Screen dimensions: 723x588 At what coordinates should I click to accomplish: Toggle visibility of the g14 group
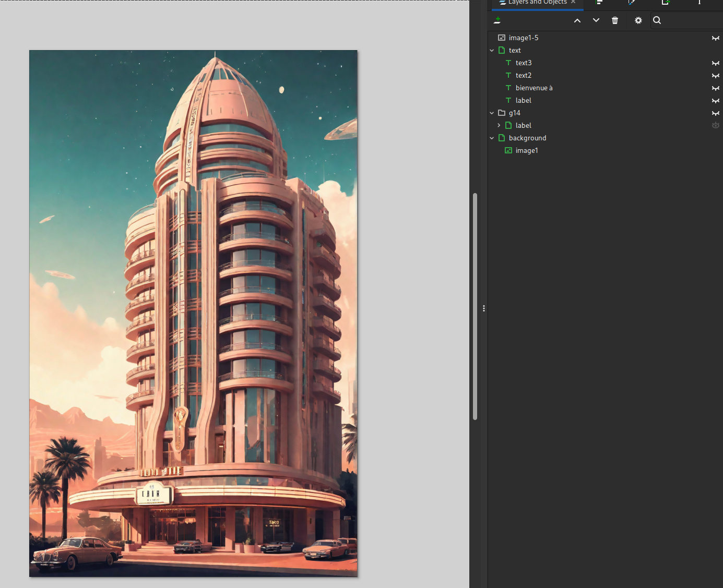point(715,113)
